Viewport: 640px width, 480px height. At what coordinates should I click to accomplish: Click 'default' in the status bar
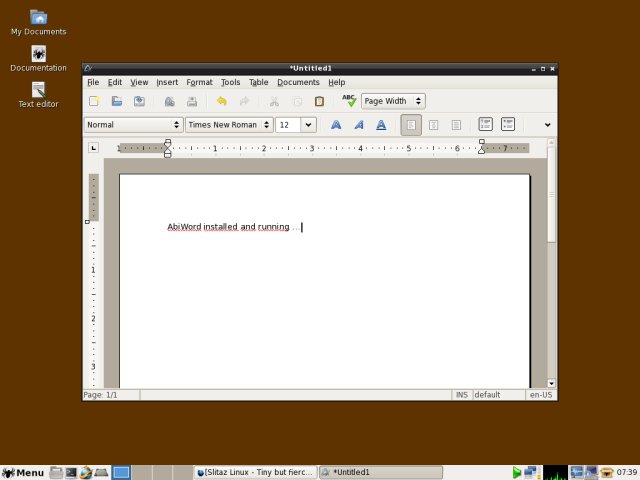(487, 395)
